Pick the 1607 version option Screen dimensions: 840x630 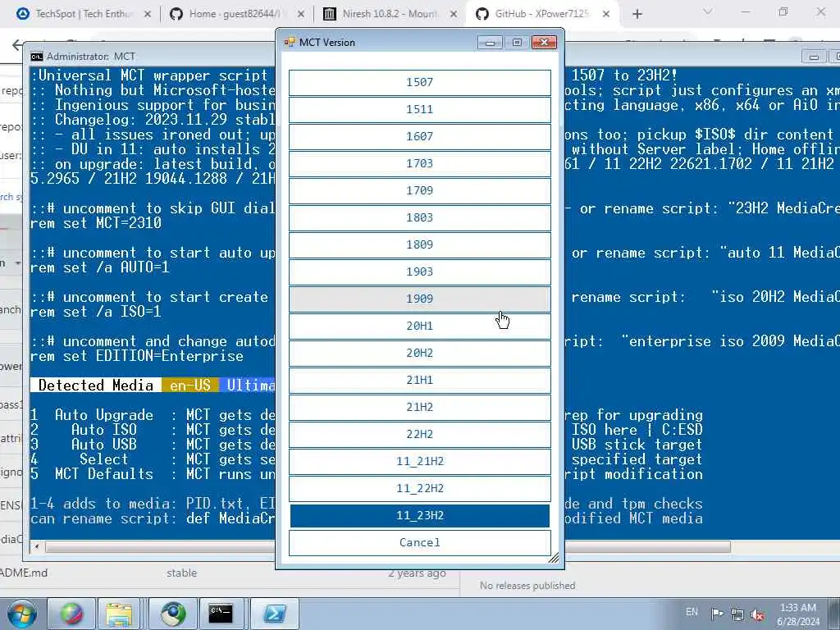[419, 137]
